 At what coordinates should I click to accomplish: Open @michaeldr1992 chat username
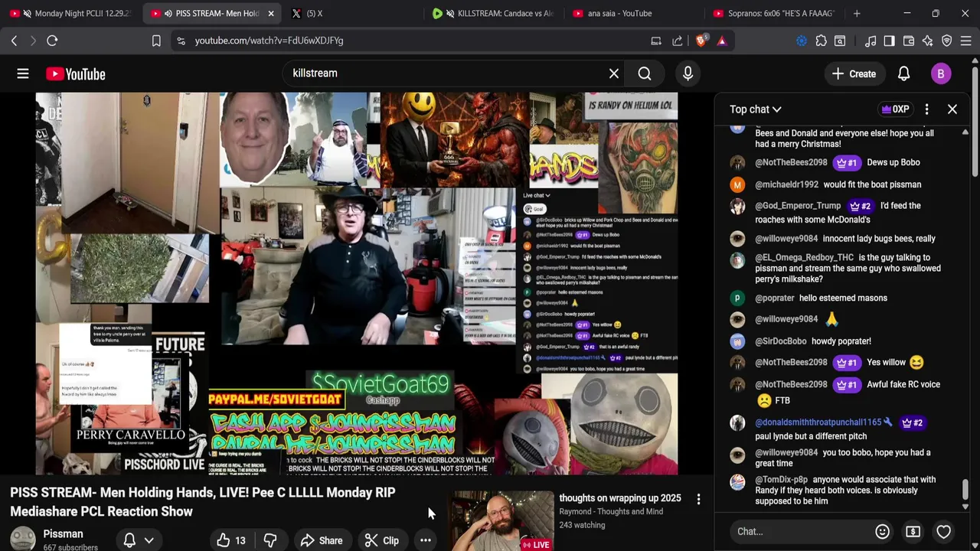point(786,184)
